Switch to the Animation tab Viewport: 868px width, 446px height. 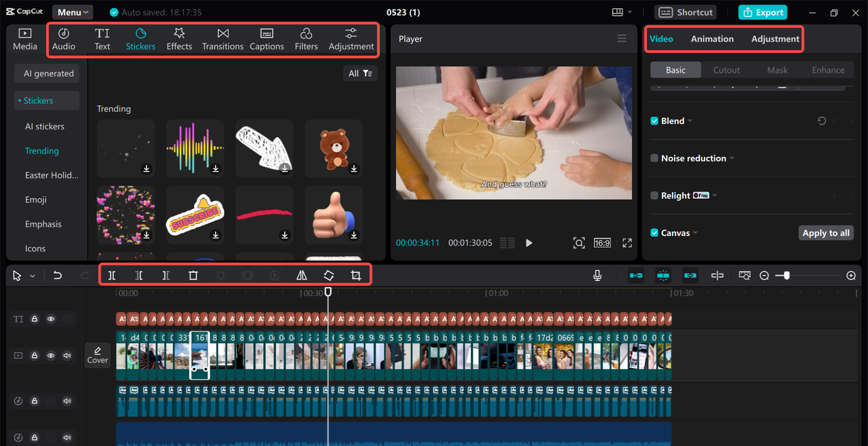712,39
